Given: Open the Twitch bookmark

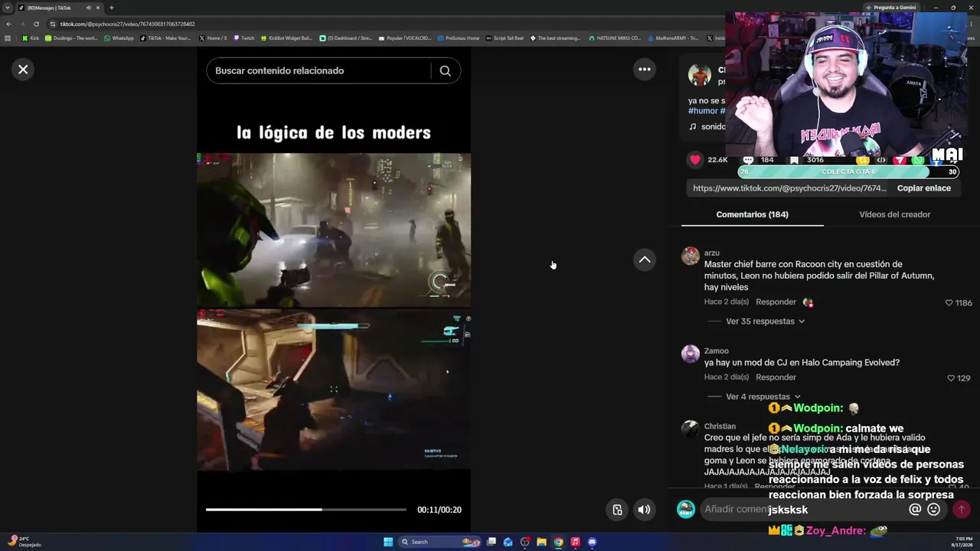Looking at the screenshot, I should [244, 37].
